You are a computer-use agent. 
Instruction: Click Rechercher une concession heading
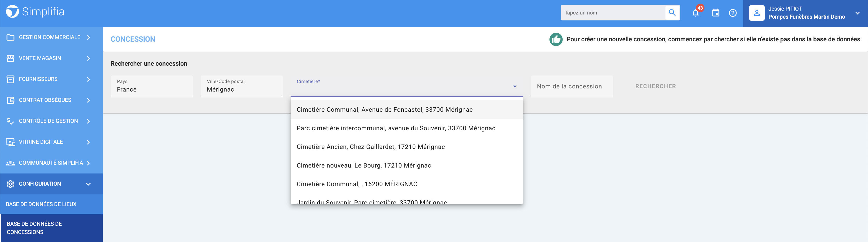click(149, 64)
